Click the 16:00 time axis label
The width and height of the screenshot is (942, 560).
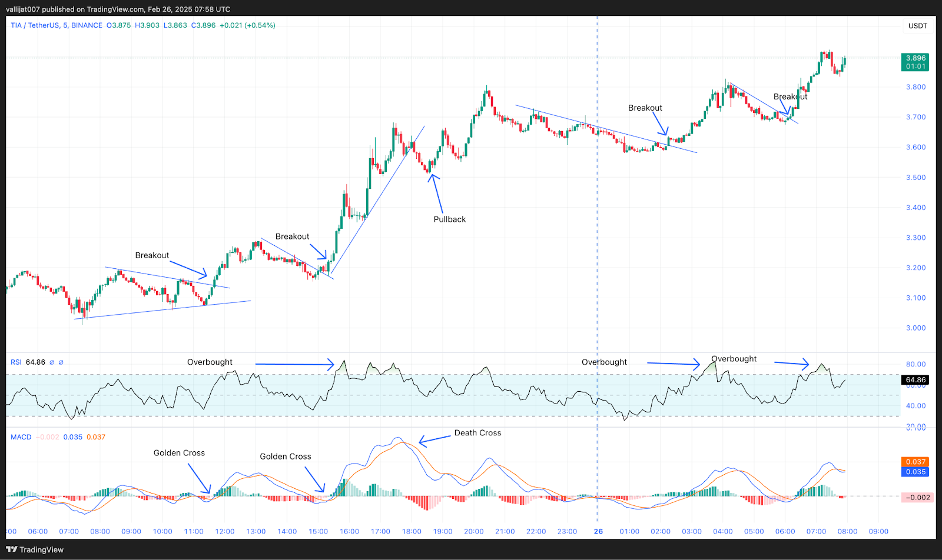[x=349, y=531]
